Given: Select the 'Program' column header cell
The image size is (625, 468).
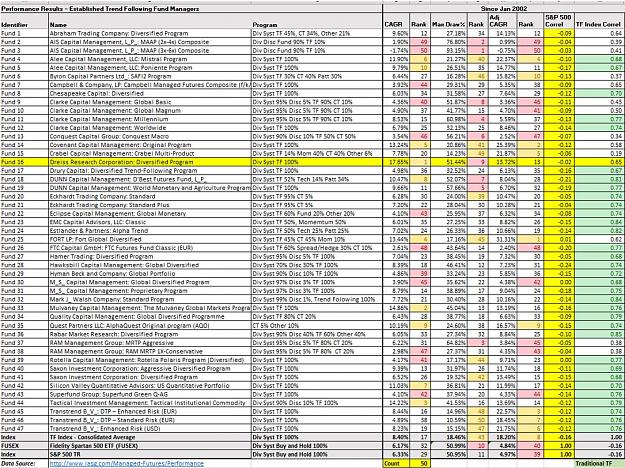Looking at the screenshot, I should point(317,21).
